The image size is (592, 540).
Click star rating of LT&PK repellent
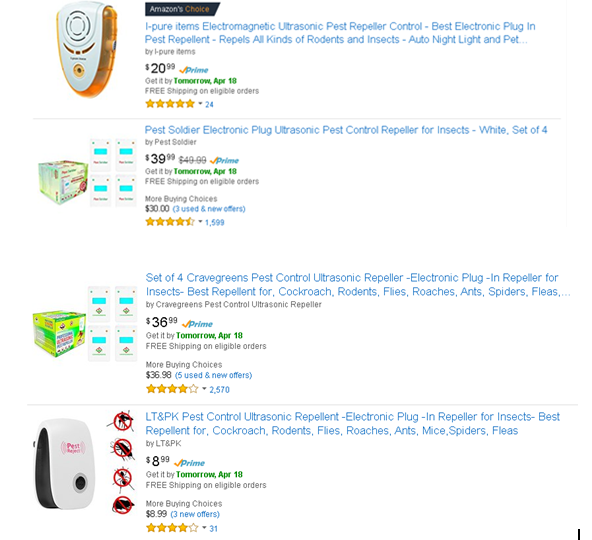[x=172, y=528]
